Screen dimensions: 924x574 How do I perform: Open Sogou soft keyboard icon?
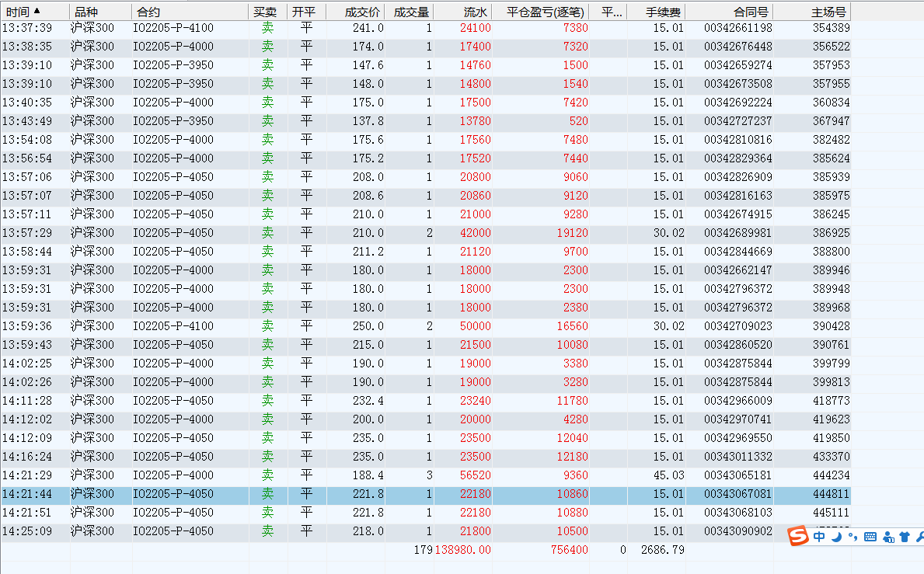(870, 536)
